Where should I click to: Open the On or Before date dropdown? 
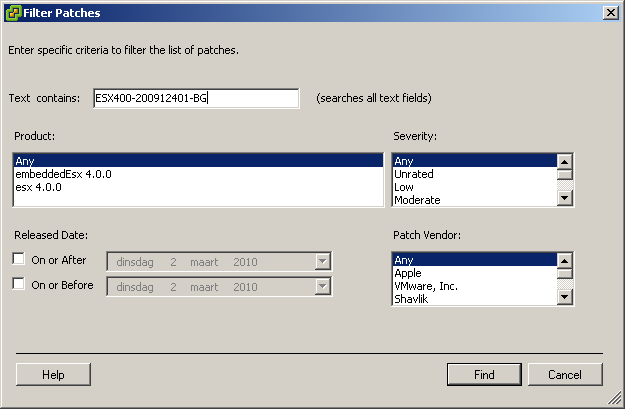[x=322, y=286]
